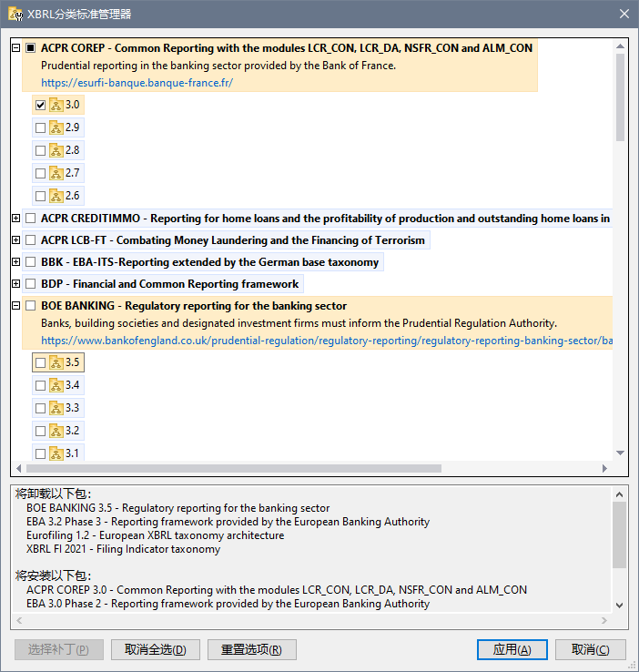Click the taxonomy icon for version 2.8
Screen dimensions: 639x672
(56, 150)
